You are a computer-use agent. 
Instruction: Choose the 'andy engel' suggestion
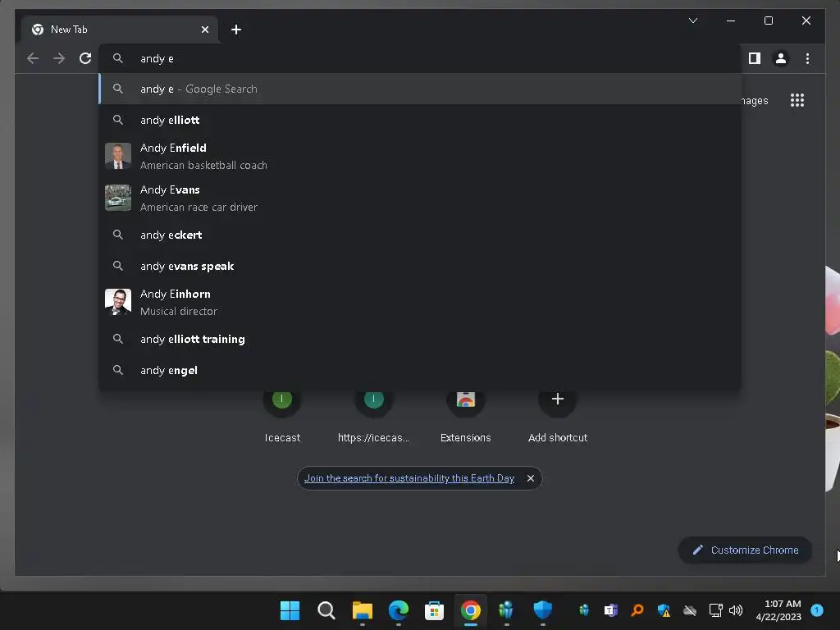point(420,370)
